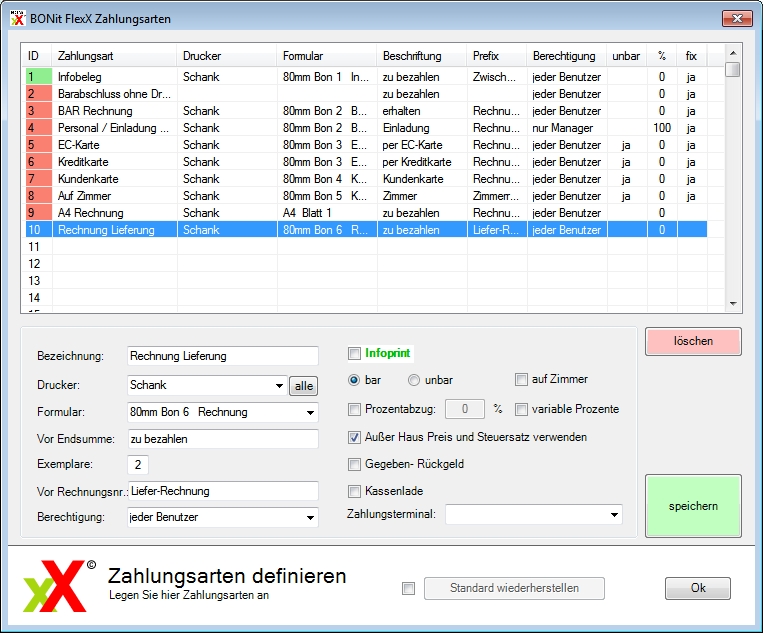Enable the Prozentabzug checkbox
This screenshot has width=763, height=633.
tap(354, 409)
